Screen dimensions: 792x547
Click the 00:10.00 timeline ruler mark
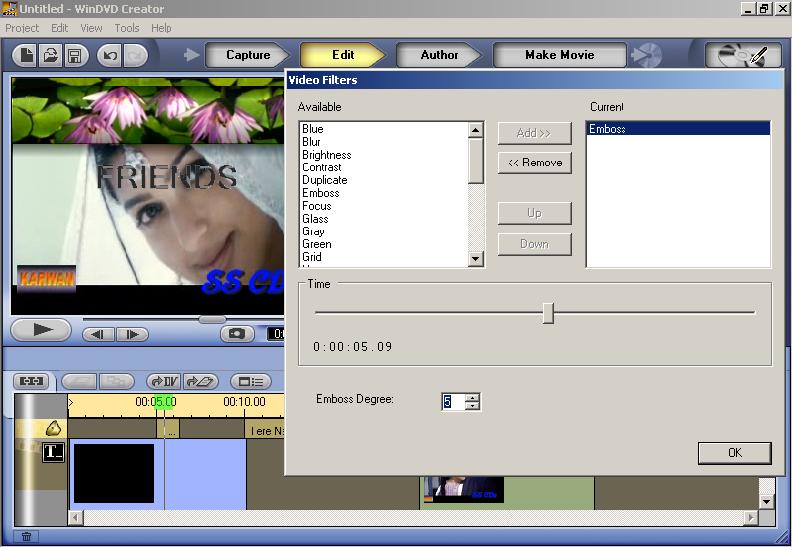tap(244, 402)
